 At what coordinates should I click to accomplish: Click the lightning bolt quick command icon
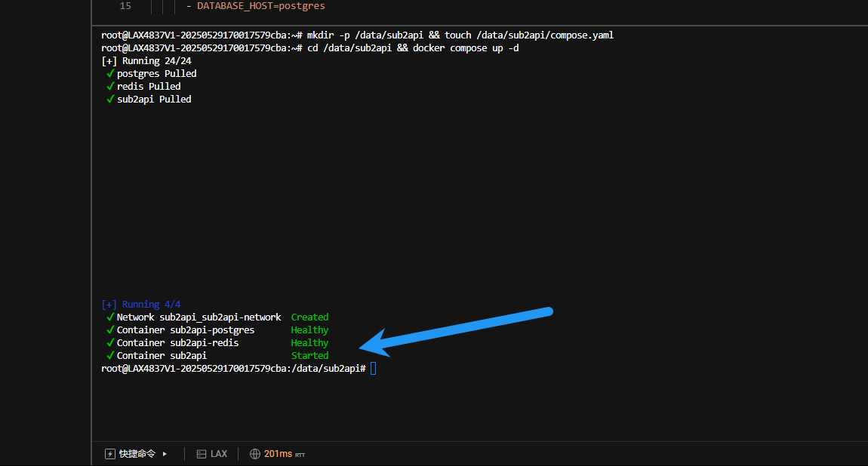click(110, 454)
